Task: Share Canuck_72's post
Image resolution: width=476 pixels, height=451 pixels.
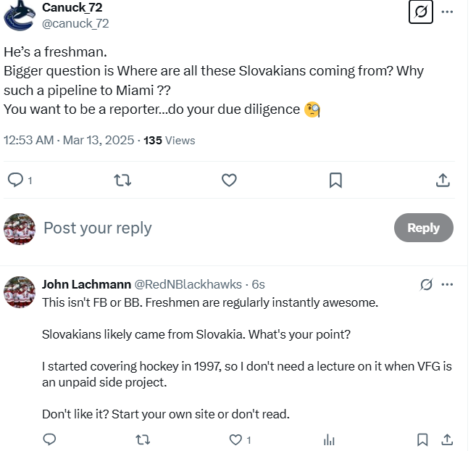Action: [443, 180]
